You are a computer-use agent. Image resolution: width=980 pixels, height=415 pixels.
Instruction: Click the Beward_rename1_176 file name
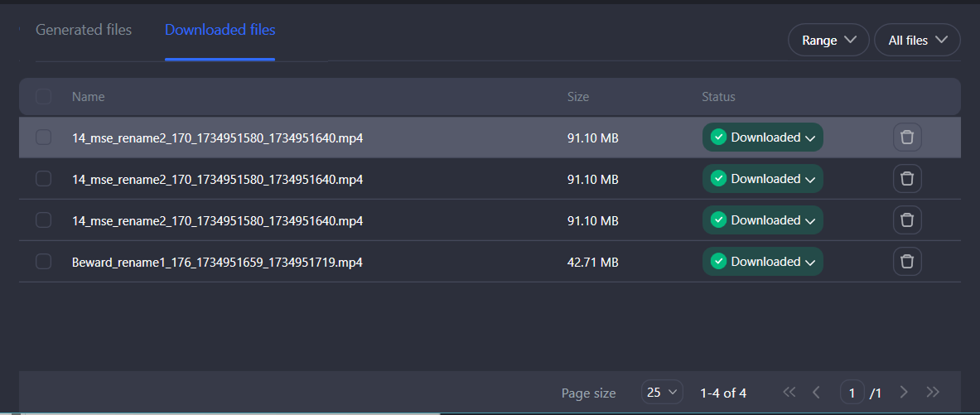[x=217, y=262]
